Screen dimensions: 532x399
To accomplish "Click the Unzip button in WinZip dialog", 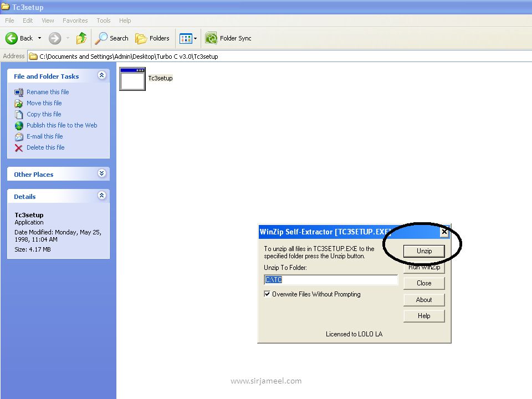I will [424, 251].
